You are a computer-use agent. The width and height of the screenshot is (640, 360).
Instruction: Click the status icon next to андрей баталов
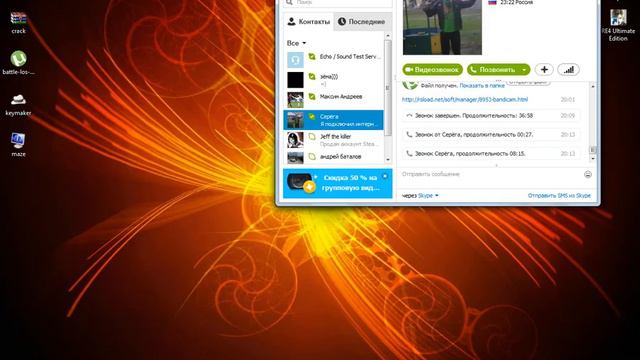[312, 156]
